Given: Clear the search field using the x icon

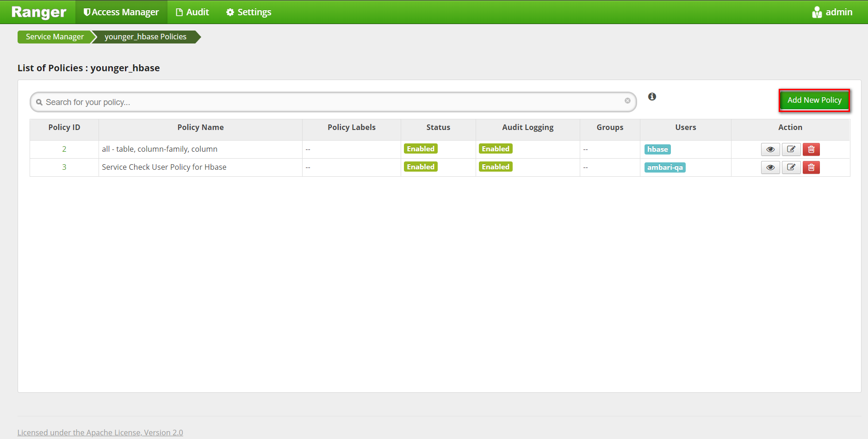Looking at the screenshot, I should point(627,100).
